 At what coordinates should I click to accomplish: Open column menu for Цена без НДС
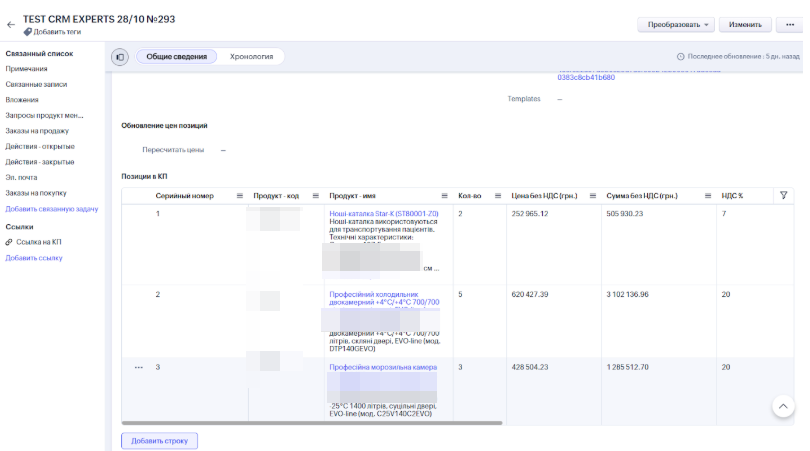point(593,196)
